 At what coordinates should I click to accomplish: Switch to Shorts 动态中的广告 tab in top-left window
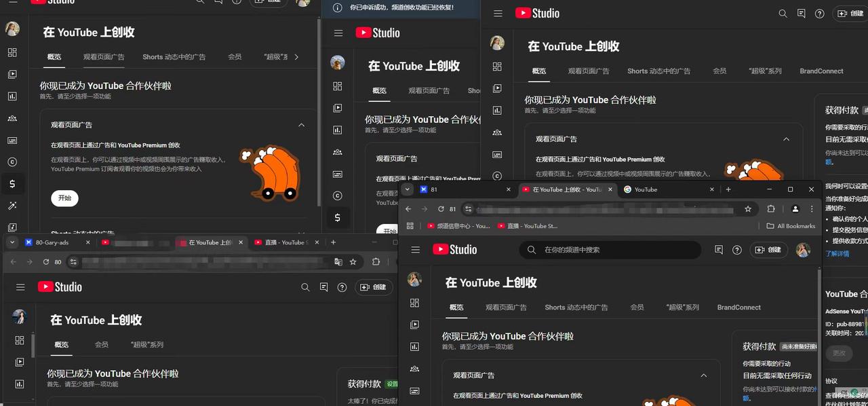[x=174, y=57]
